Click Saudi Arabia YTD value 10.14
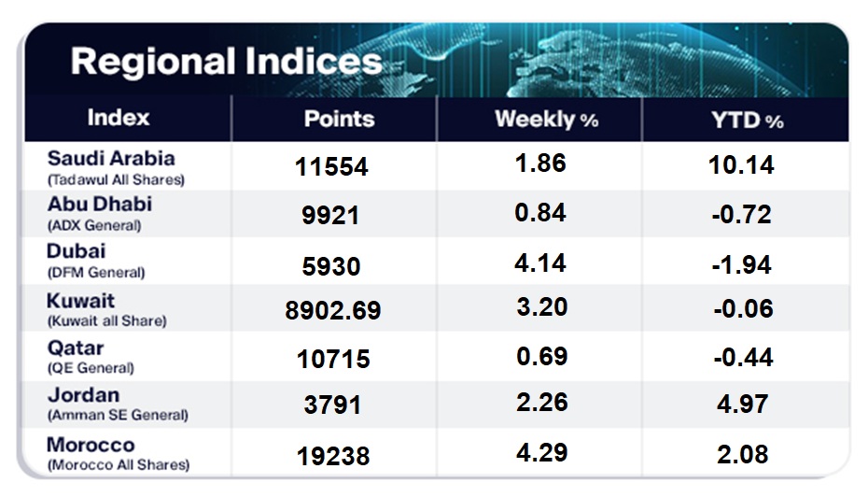The height and width of the screenshot is (497, 868). (x=741, y=166)
